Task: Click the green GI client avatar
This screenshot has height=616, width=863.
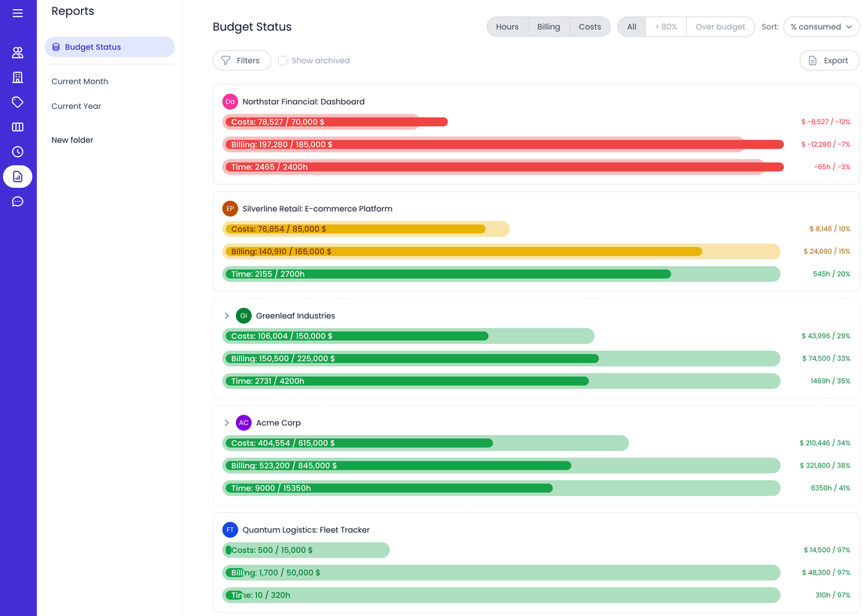Action: (244, 316)
